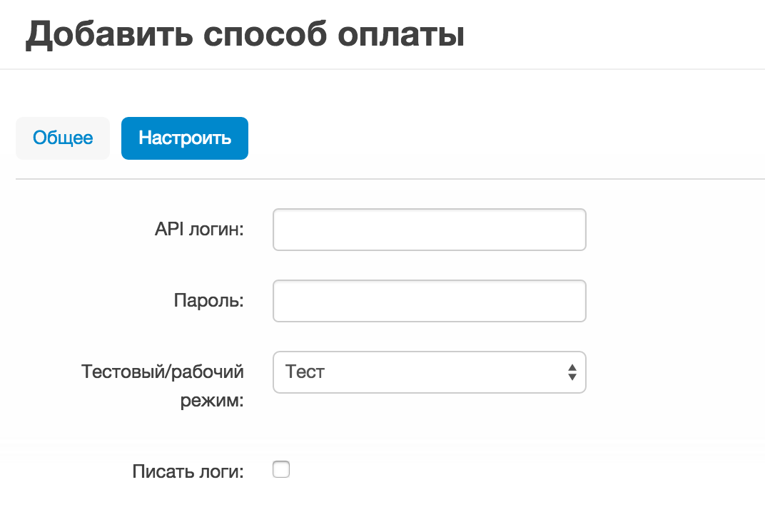Place the cursor in the API login box

pyautogui.click(x=429, y=230)
